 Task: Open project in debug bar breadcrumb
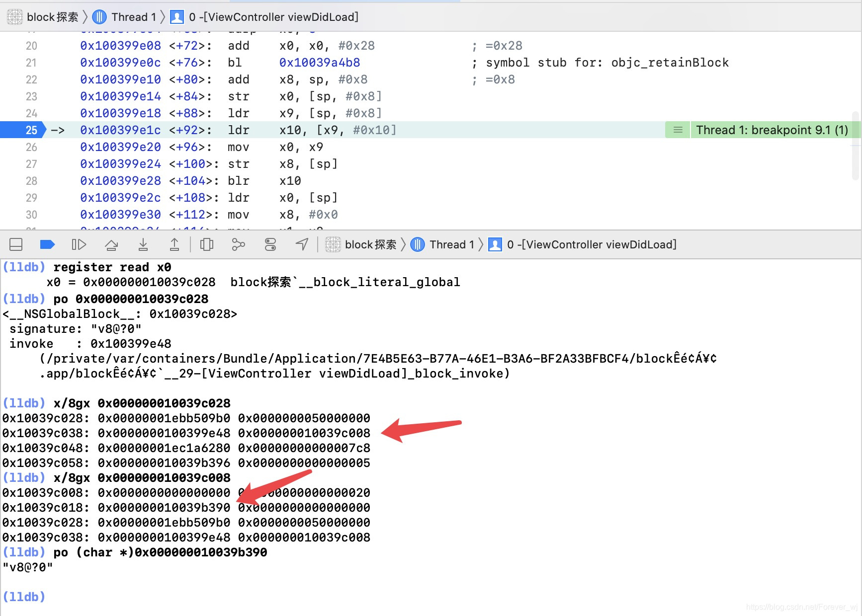tap(361, 244)
